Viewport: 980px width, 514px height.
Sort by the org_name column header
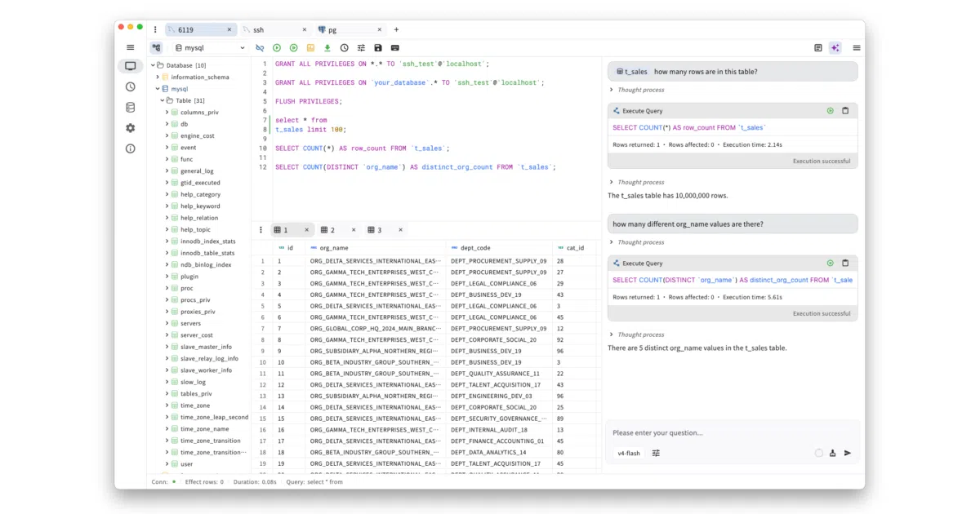pyautogui.click(x=333, y=247)
